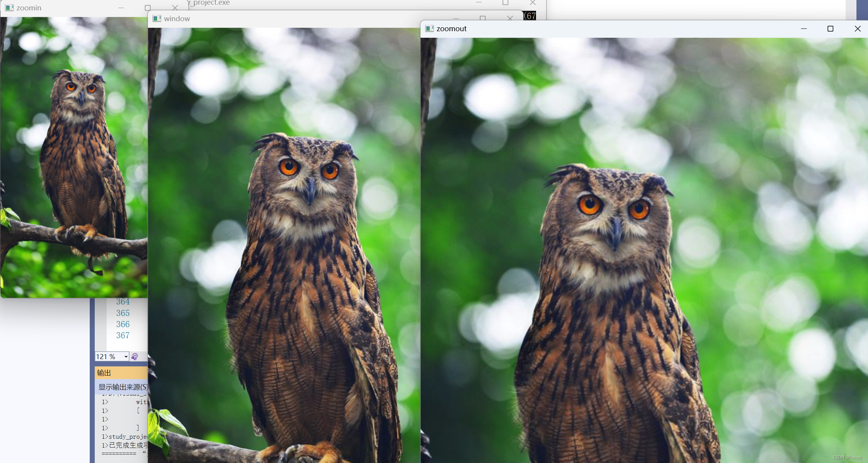Screen dimensions: 868x463
Task: Minimize the 'window' image window
Action: coord(456,18)
